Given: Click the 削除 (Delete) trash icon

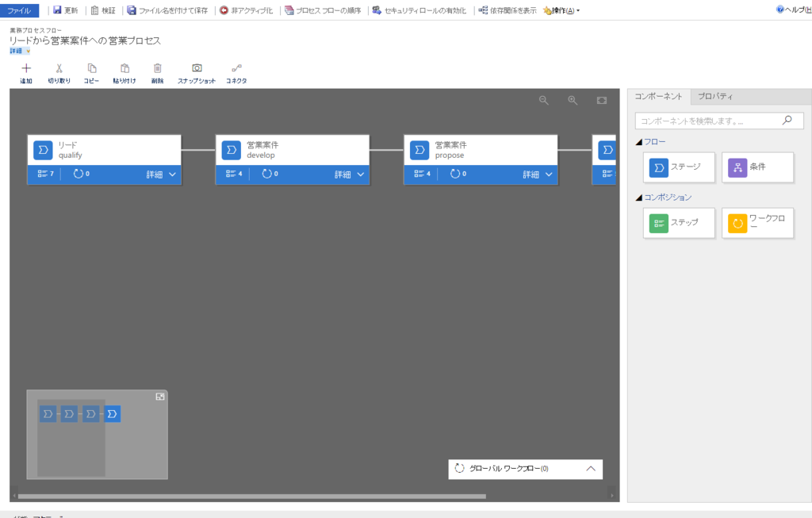Looking at the screenshot, I should pos(158,68).
